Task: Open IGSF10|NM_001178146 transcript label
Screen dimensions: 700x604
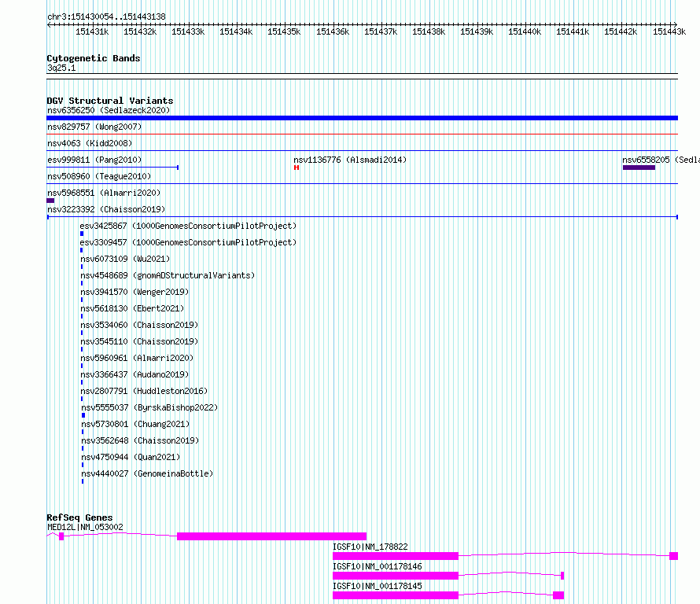Action: (x=378, y=566)
